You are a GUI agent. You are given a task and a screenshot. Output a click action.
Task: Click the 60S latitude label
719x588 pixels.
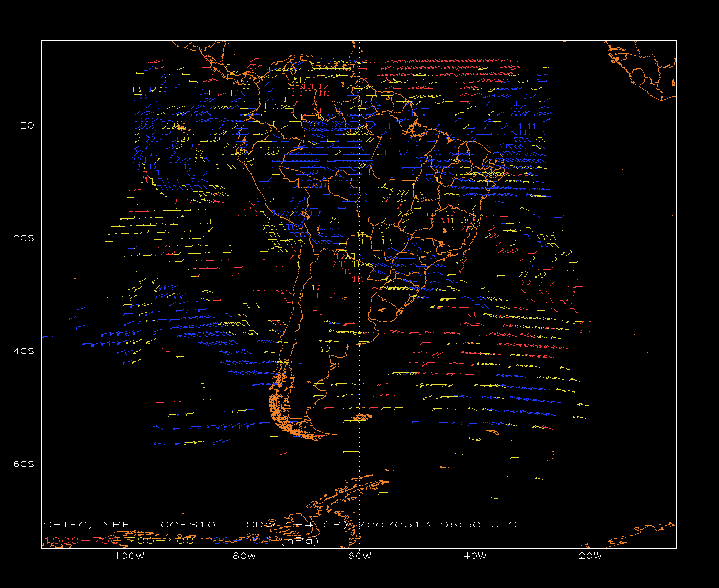click(24, 464)
